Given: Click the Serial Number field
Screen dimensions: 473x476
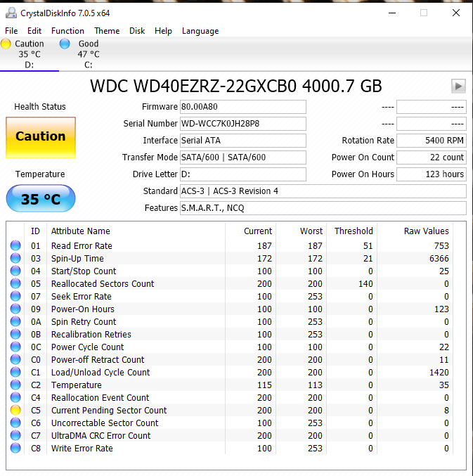Looking at the screenshot, I should (242, 124).
